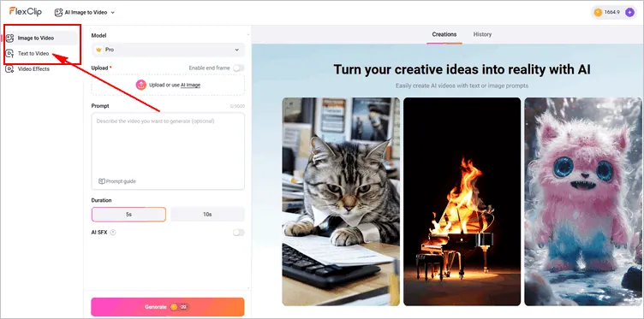This screenshot has height=319, width=644.
Task: Click the Video Effects sidebar icon
Action: pos(9,69)
